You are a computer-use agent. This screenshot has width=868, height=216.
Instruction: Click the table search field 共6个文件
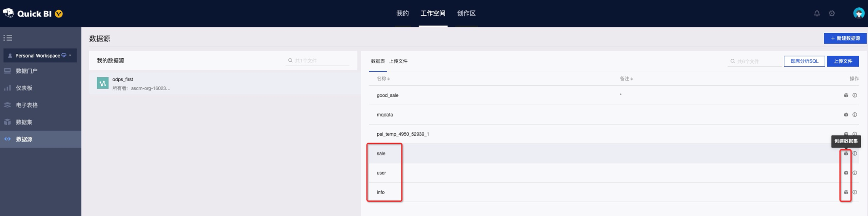click(754, 61)
